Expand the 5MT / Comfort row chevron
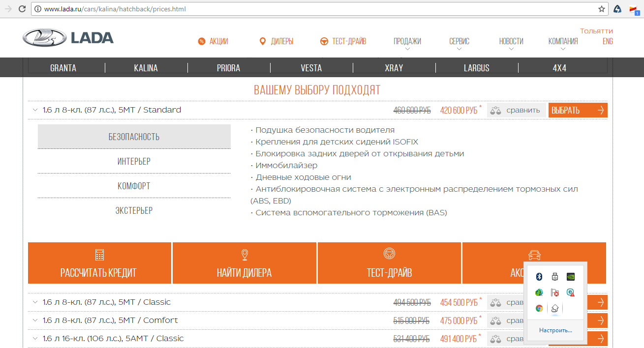The height and width of the screenshot is (348, 644). [x=35, y=320]
